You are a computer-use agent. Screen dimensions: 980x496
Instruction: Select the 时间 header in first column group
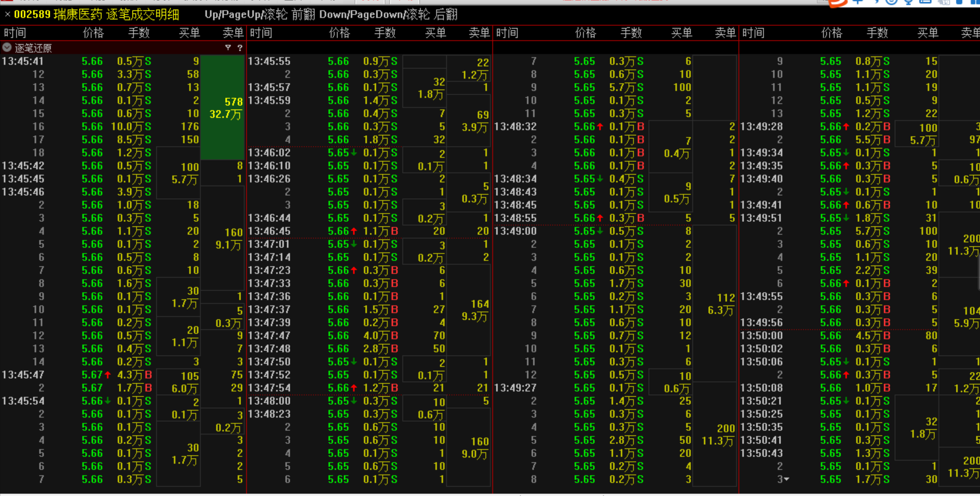15,33
